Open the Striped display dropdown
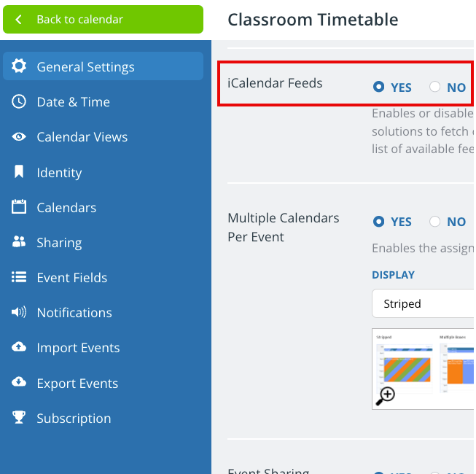Image resolution: width=476 pixels, height=474 pixels. tap(424, 303)
